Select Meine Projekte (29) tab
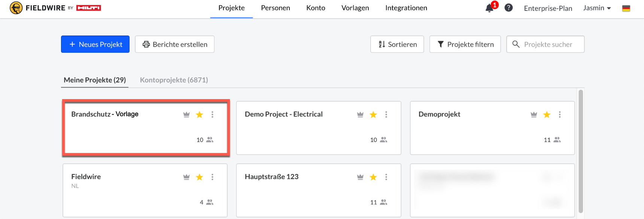Image resolution: width=644 pixels, height=219 pixels. [x=95, y=80]
